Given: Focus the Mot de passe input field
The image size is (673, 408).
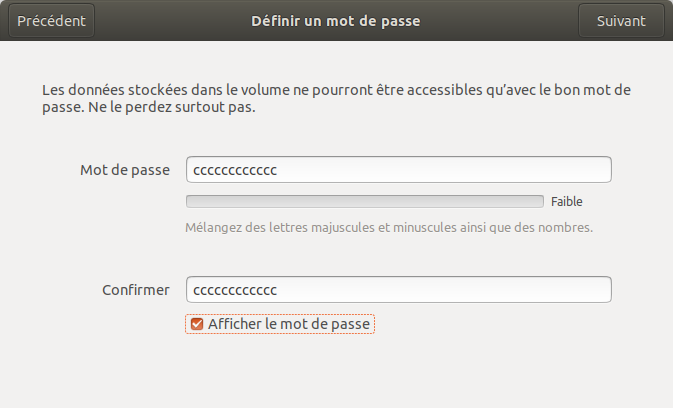Looking at the screenshot, I should 398,170.
